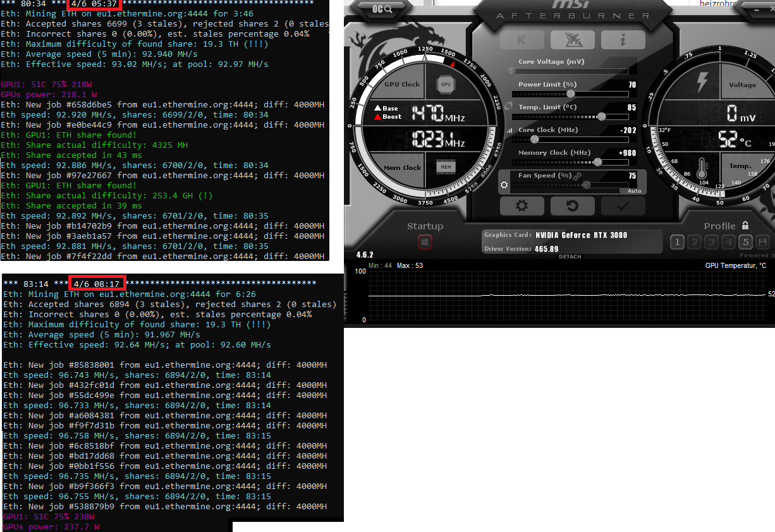Click the Fan Speed value 75
Image resolution: width=775 pixels, height=532 pixels.
[632, 176]
